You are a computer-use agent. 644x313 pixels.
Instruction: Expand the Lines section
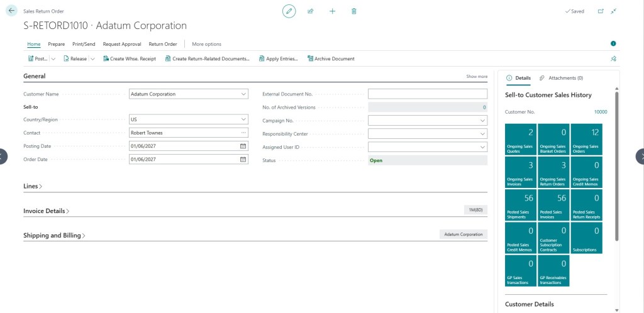click(33, 186)
